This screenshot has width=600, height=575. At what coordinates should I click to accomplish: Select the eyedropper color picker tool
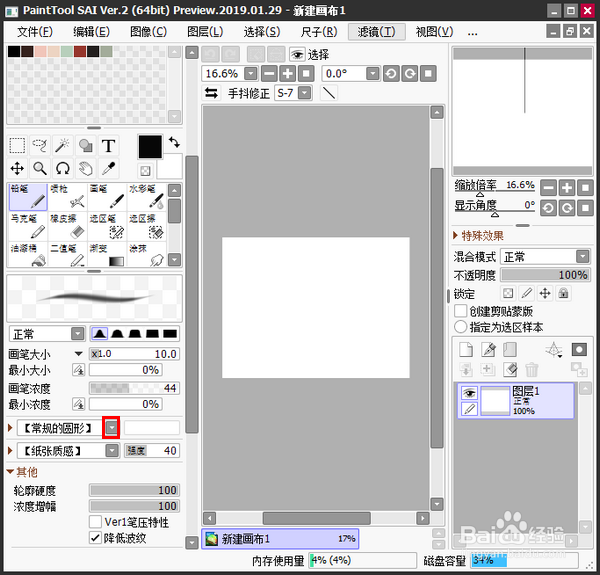pyautogui.click(x=108, y=168)
